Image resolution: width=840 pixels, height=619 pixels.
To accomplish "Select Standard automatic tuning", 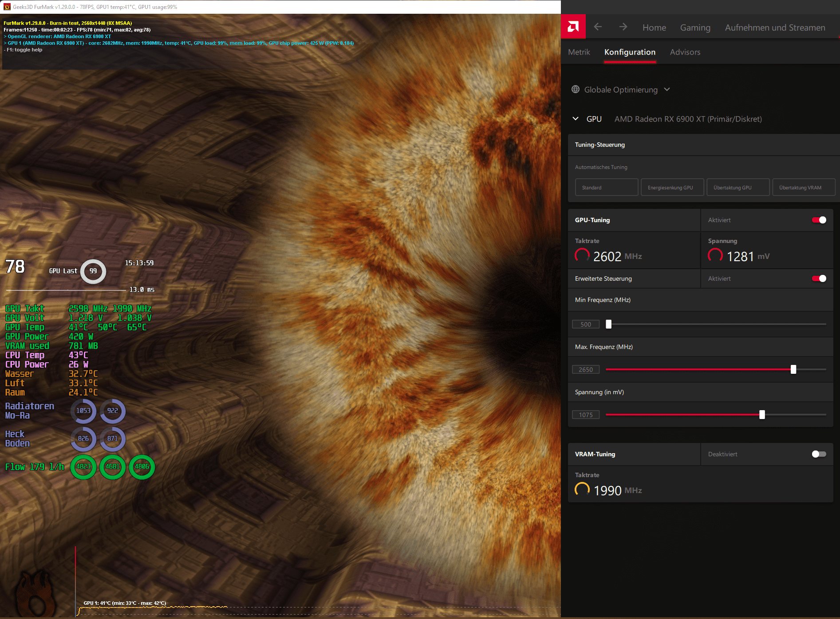I will pyautogui.click(x=607, y=187).
